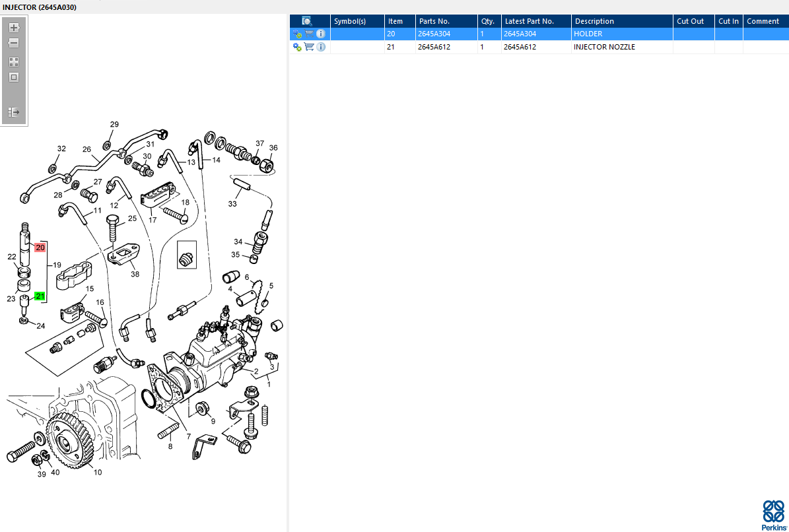Click callout 8 near the stud
The image size is (789, 532).
pyautogui.click(x=170, y=446)
